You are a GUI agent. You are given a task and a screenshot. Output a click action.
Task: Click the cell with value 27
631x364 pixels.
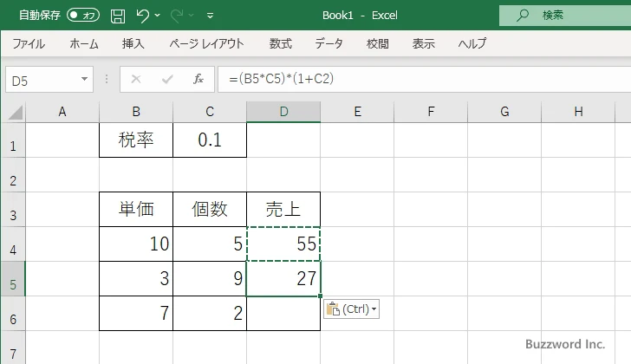[283, 279]
